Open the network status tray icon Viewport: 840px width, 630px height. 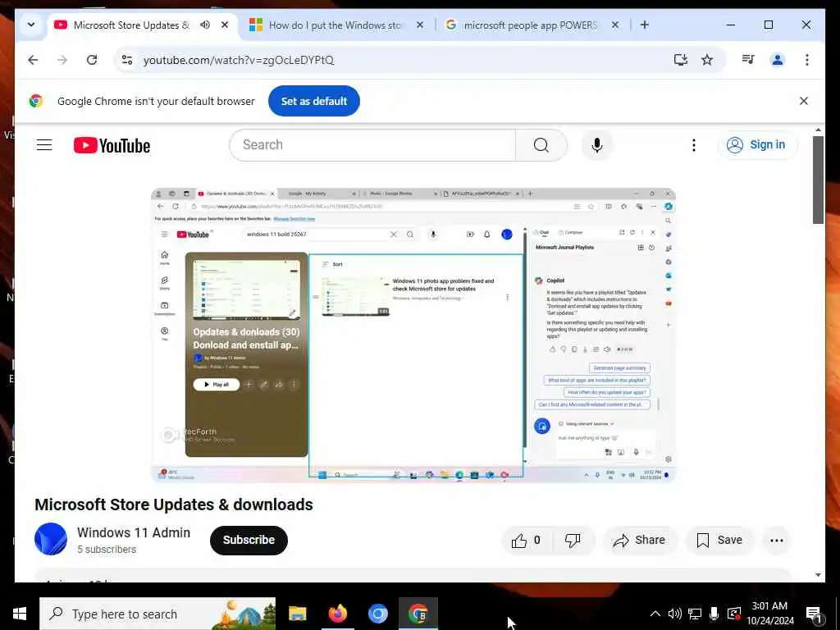(x=695, y=614)
